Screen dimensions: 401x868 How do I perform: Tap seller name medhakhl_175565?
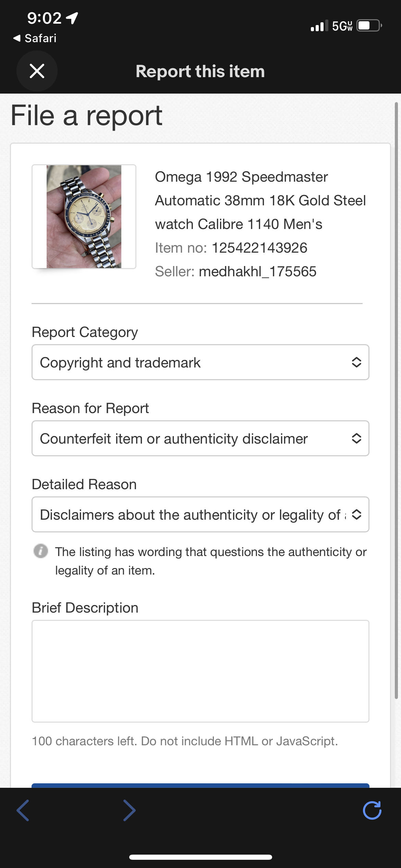(257, 272)
